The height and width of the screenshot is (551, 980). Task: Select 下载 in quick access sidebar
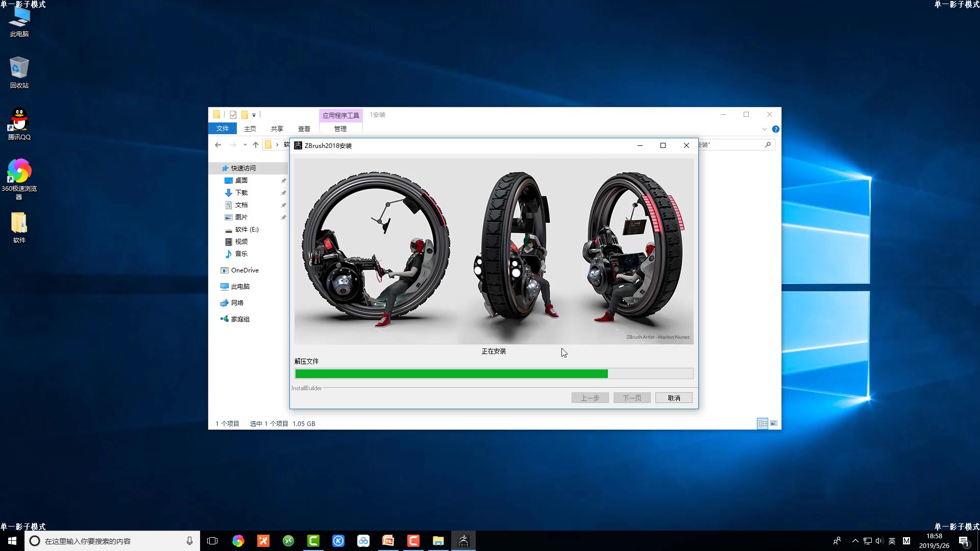click(241, 192)
